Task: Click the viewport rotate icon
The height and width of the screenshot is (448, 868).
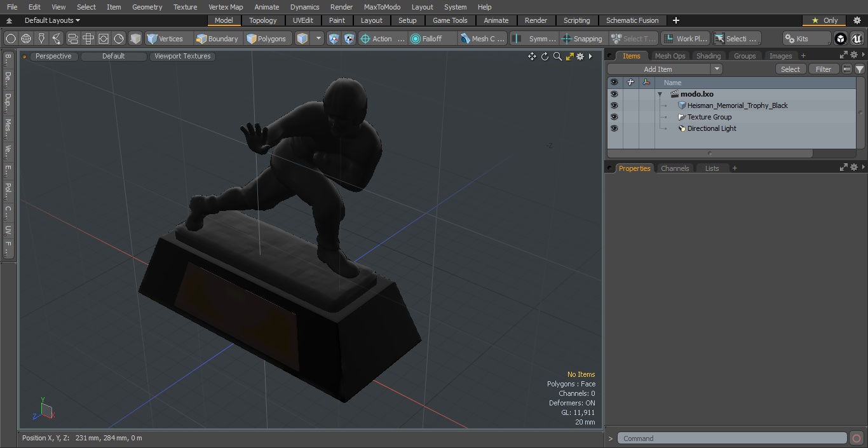Action: pyautogui.click(x=545, y=57)
